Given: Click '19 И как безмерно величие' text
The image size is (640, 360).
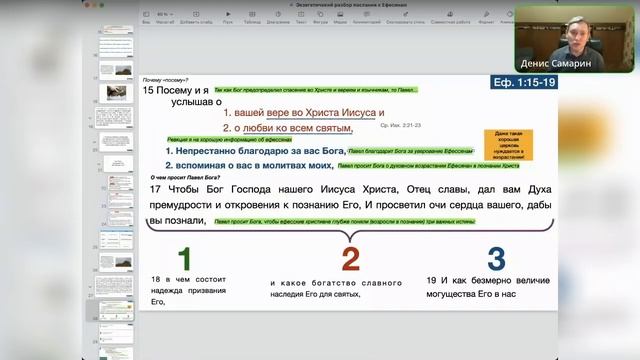Looking at the screenshot, I should point(488,287).
